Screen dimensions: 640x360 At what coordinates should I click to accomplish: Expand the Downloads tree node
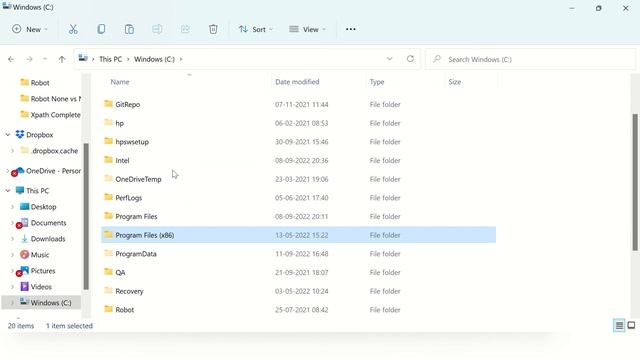coord(12,239)
